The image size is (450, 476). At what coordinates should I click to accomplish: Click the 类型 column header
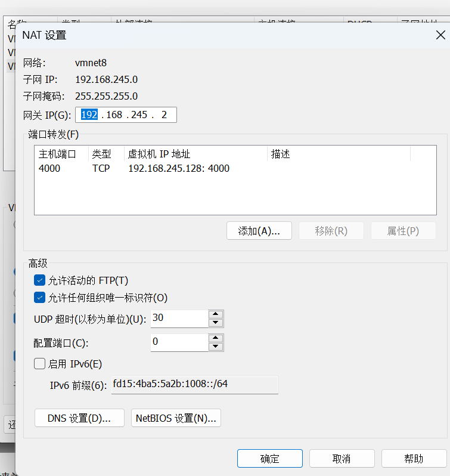(x=106, y=154)
